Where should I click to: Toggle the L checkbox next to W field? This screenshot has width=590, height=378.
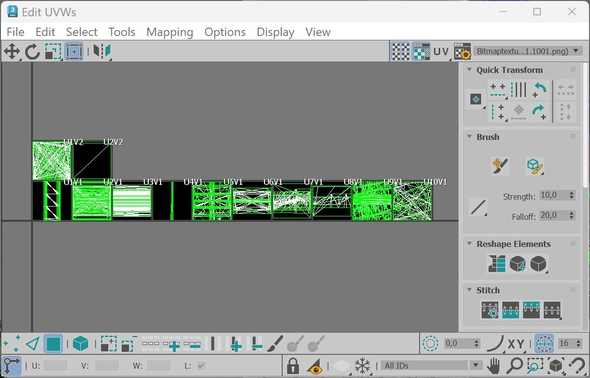click(201, 366)
